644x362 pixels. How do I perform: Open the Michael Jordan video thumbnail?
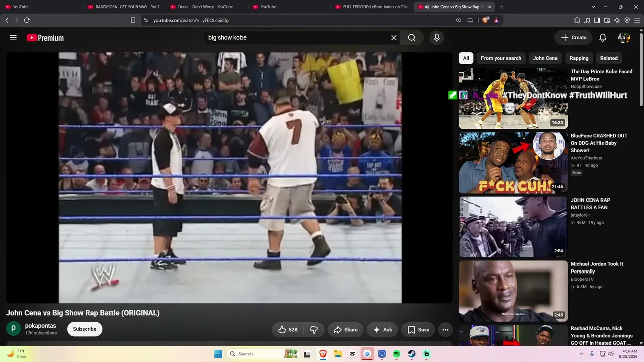(x=513, y=291)
